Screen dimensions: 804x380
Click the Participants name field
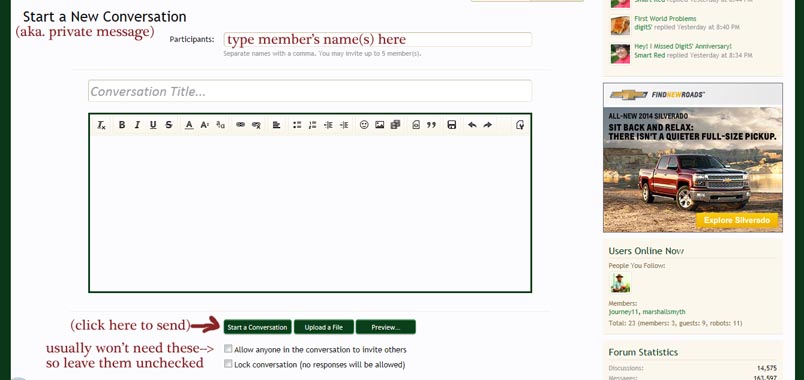(x=378, y=39)
